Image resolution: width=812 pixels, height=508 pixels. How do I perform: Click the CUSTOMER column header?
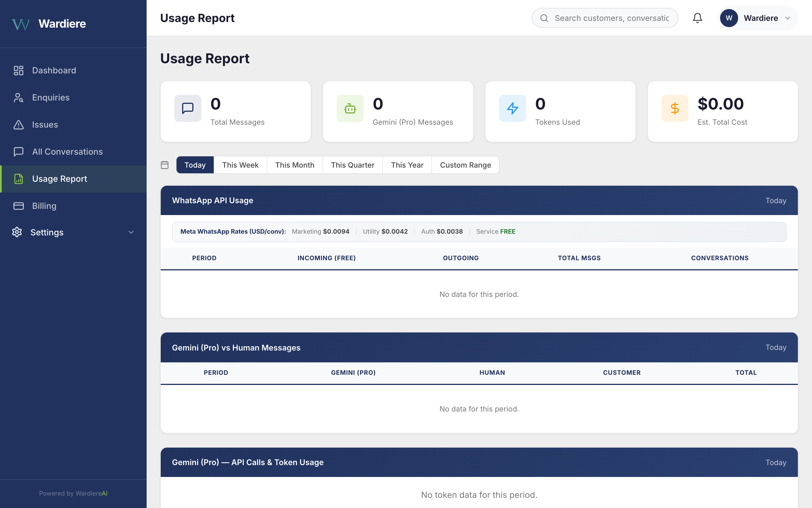pyautogui.click(x=622, y=373)
